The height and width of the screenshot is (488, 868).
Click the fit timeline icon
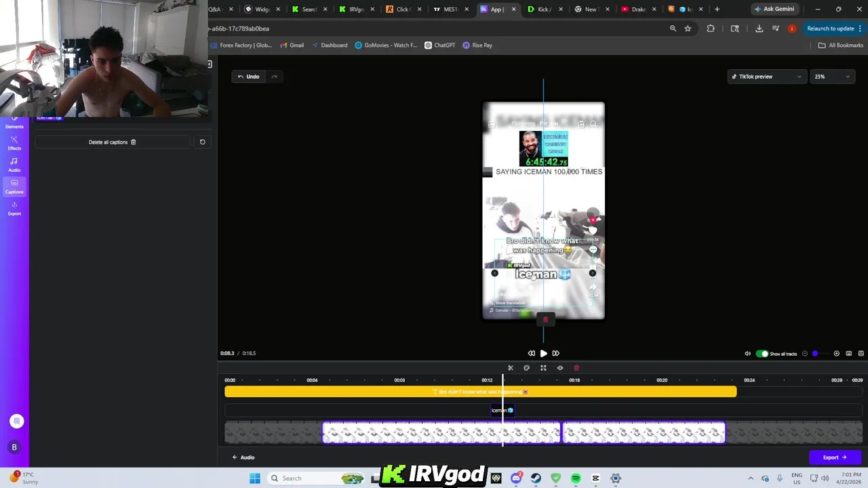(x=848, y=353)
